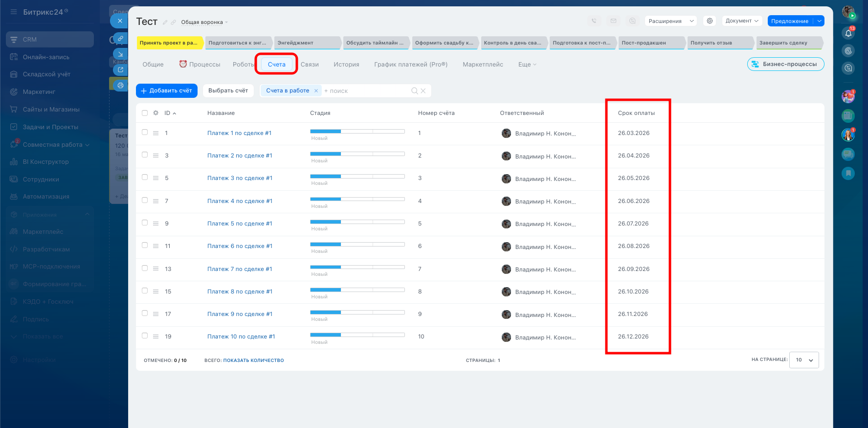The image size is (868, 428).
Task: Click the stage progress bar for Платеж 2
Action: click(357, 154)
